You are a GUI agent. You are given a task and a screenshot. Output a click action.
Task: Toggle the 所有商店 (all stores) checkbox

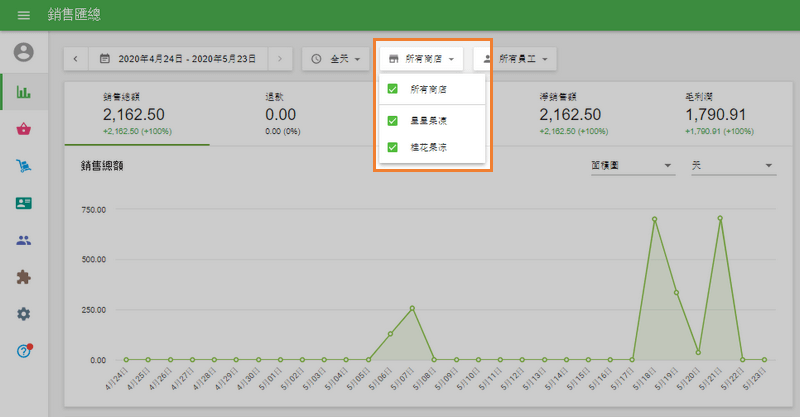[x=393, y=89]
